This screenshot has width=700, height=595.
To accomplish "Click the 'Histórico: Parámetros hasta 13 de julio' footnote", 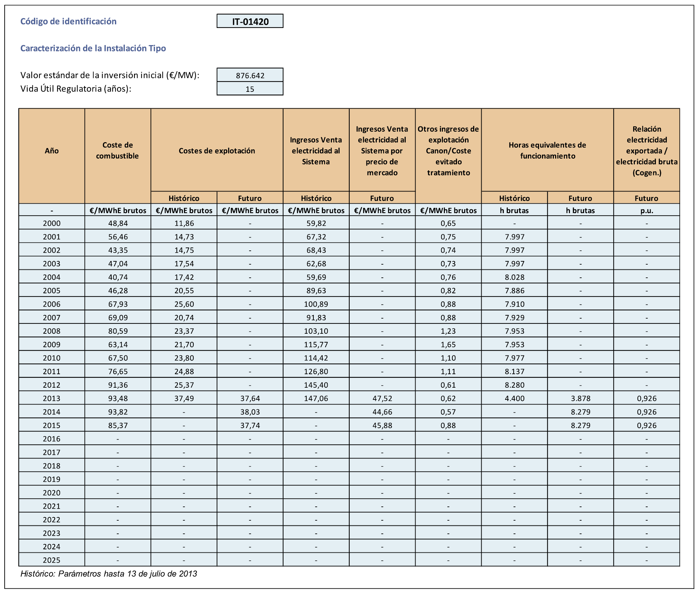I will point(109,574).
